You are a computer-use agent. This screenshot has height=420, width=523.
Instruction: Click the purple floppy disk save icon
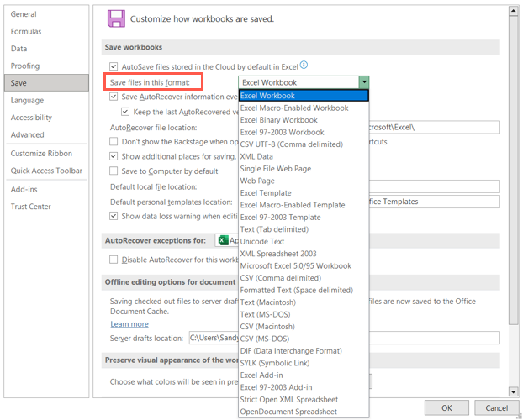click(x=116, y=18)
